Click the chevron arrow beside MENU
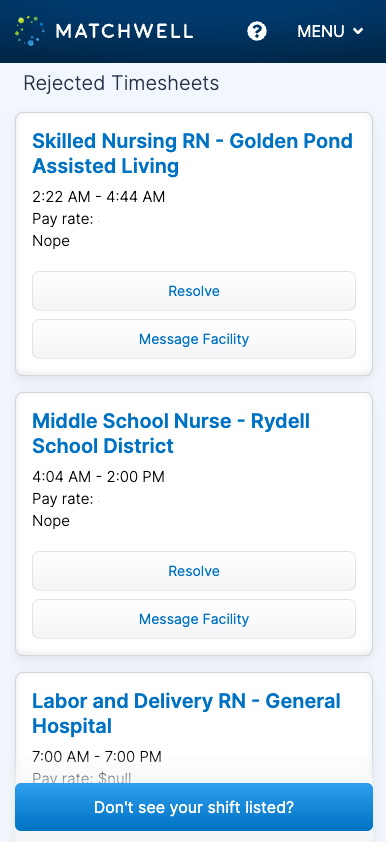Screen dimensions: 386x842 pyautogui.click(x=358, y=31)
